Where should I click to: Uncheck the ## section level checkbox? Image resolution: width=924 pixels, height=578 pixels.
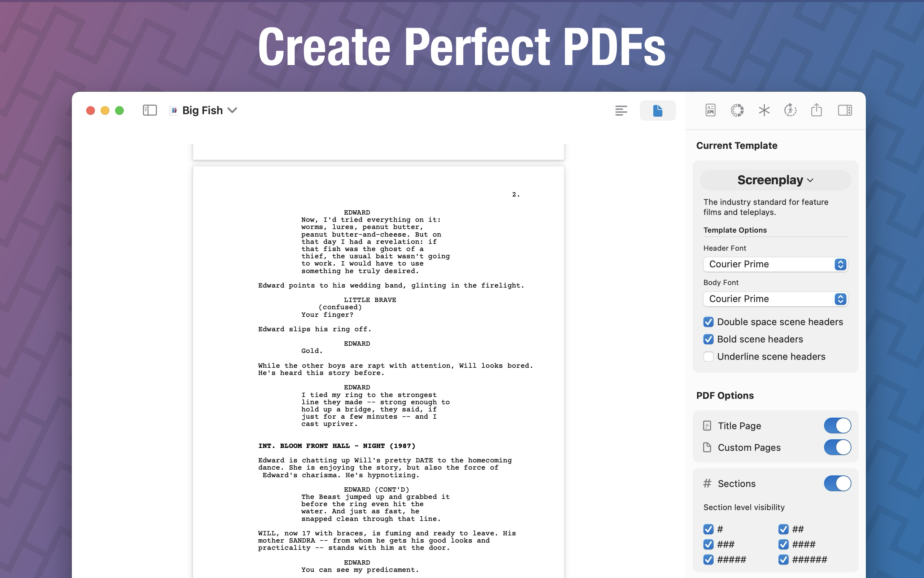[x=783, y=529]
